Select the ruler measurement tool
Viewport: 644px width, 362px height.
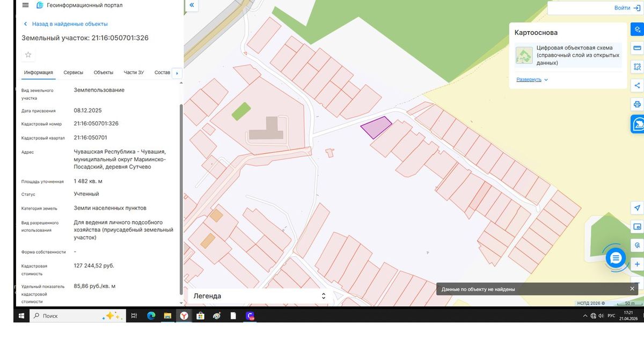point(638,48)
